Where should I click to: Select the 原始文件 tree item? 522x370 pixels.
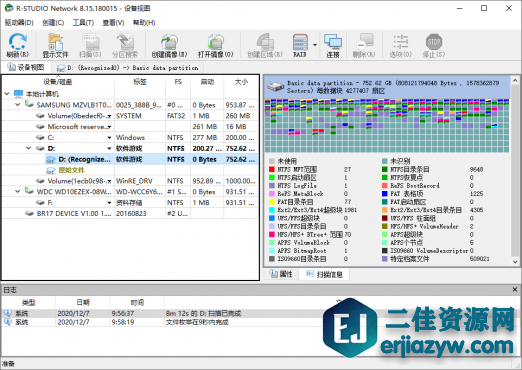coord(71,170)
